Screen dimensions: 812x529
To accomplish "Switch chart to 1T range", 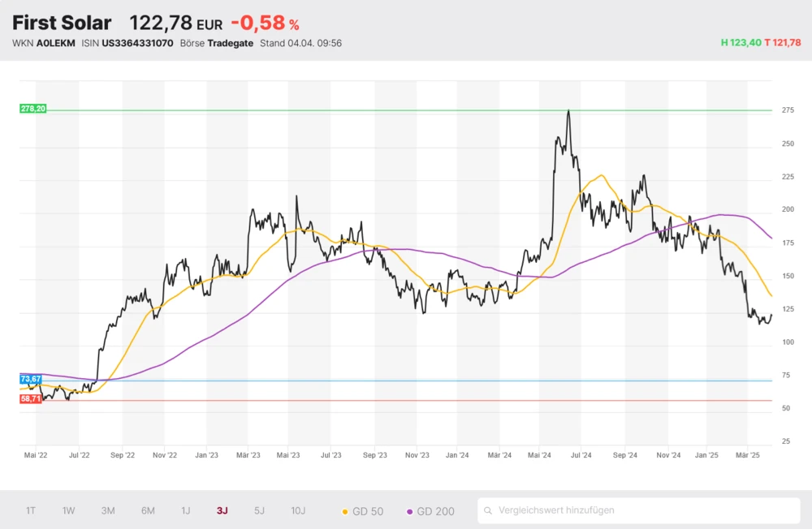I will pos(31,511).
